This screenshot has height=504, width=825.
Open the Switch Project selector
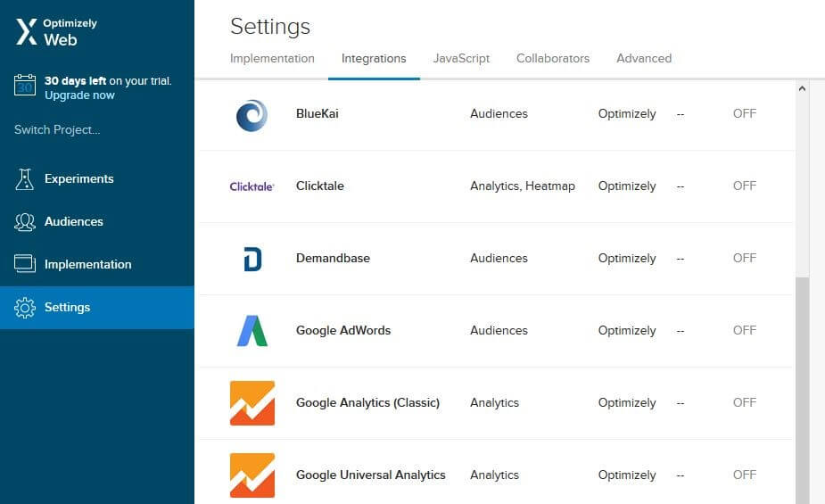(x=57, y=130)
